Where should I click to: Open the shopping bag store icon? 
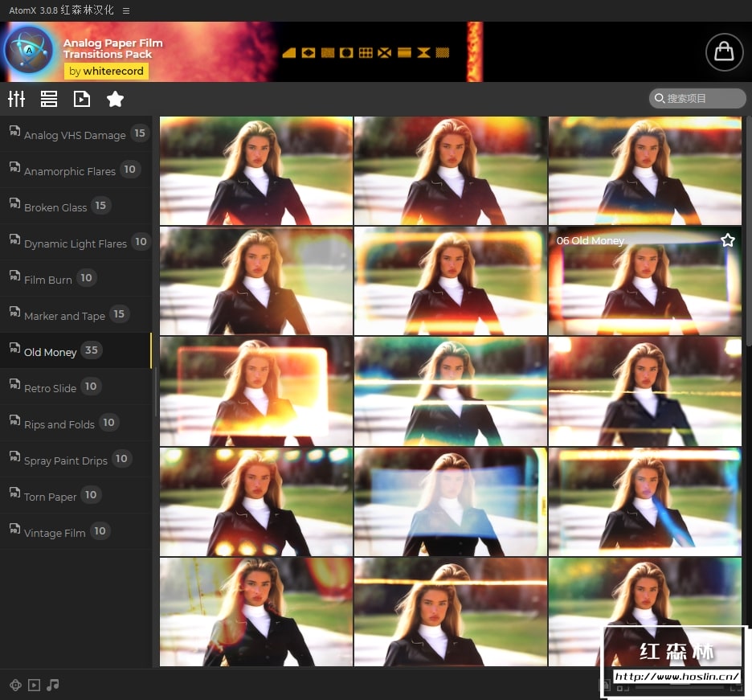[724, 51]
